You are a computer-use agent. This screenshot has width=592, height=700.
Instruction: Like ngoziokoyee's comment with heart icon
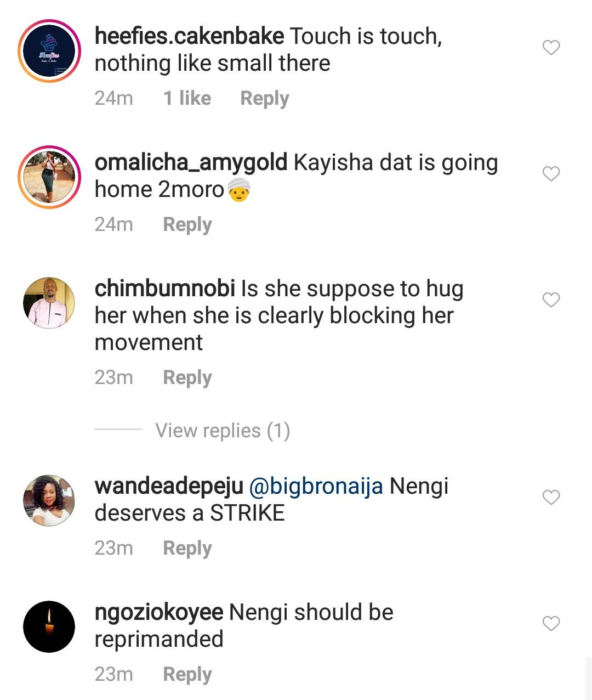[551, 624]
